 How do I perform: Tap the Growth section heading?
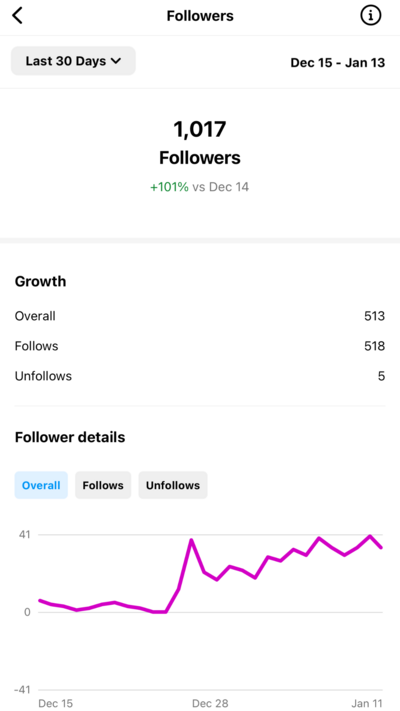click(40, 281)
